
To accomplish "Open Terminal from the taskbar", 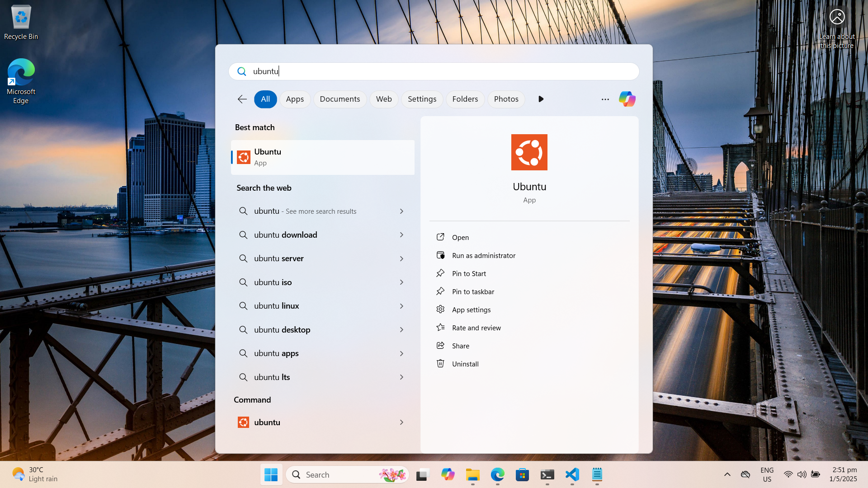I will pos(547,474).
